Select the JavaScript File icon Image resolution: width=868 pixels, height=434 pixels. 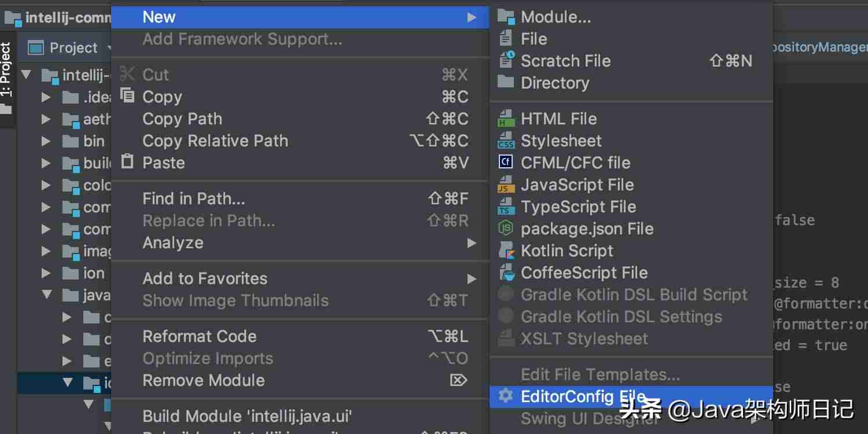click(506, 185)
